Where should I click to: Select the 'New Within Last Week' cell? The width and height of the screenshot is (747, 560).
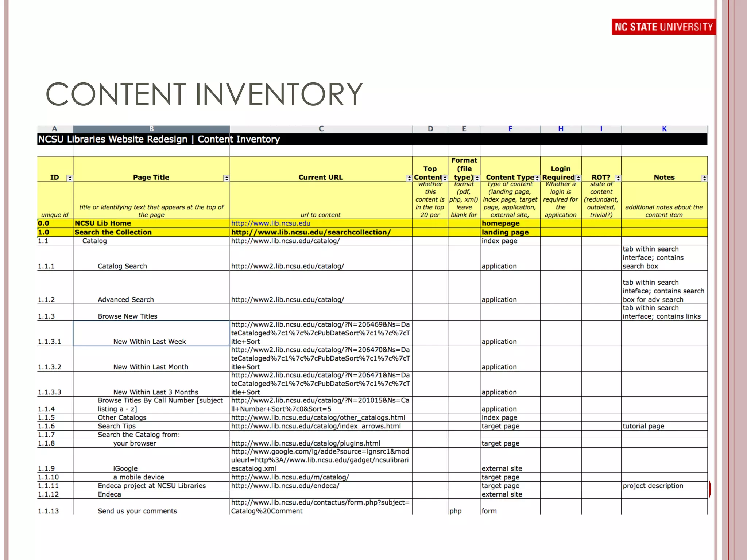(x=151, y=333)
